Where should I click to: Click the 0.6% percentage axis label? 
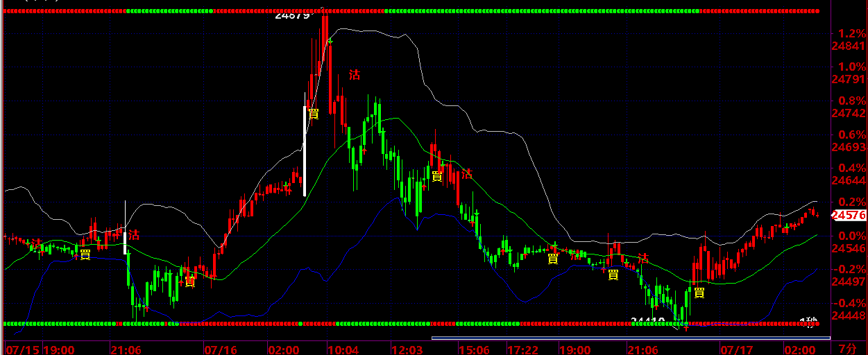(x=851, y=135)
